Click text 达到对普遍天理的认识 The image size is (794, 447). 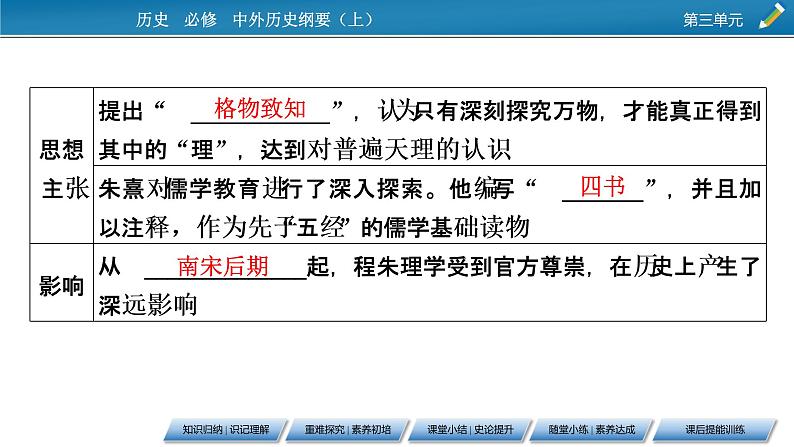[386, 150]
